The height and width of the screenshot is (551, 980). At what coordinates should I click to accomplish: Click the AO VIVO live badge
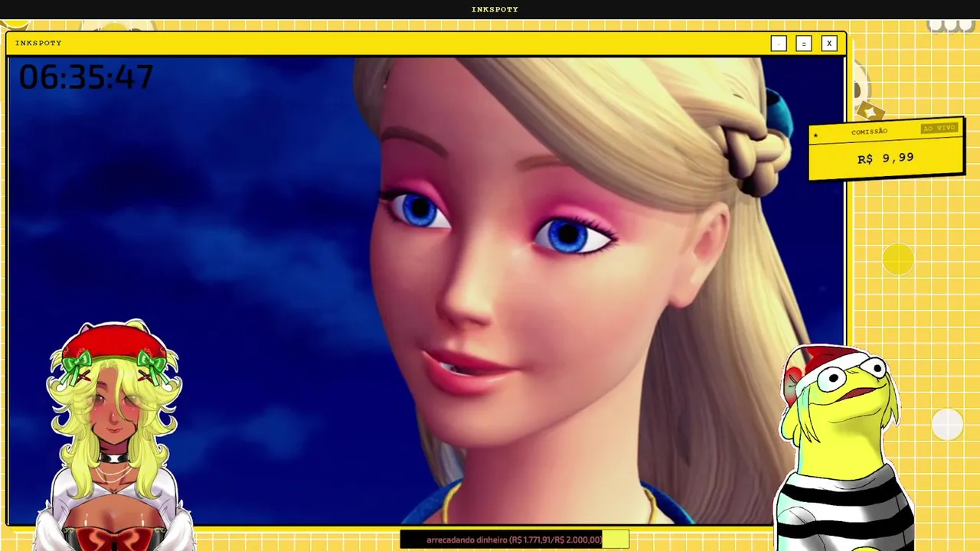pos(939,128)
